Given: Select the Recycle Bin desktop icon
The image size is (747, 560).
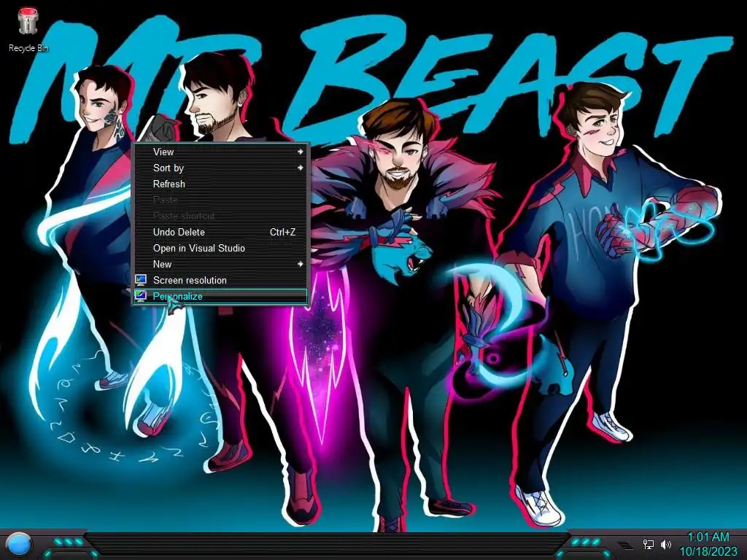Looking at the screenshot, I should (28, 29).
